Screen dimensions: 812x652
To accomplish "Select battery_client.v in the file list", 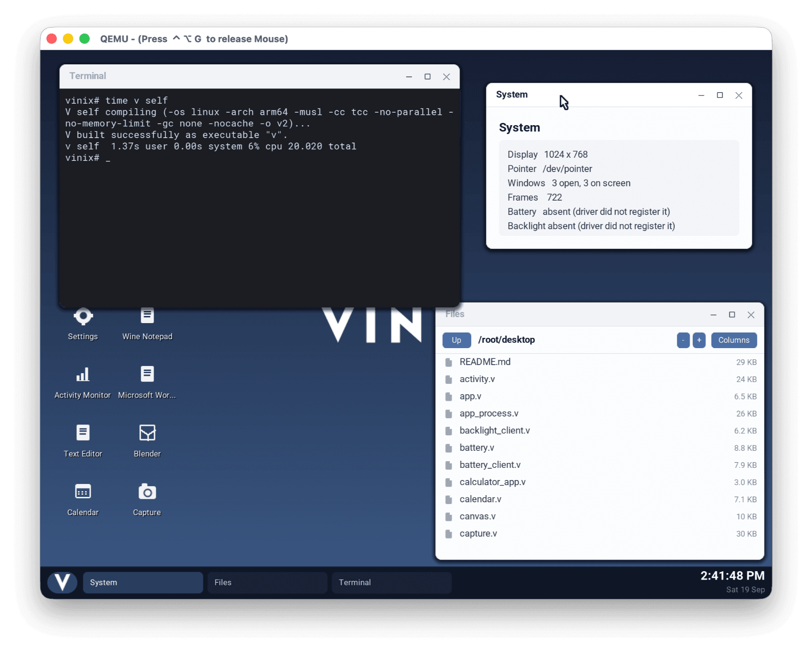I will 600,465.
